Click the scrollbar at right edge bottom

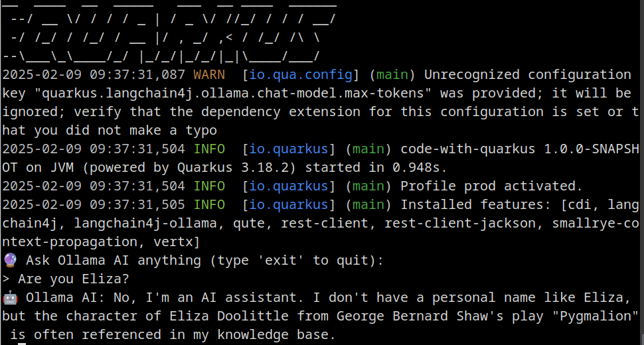(642, 339)
